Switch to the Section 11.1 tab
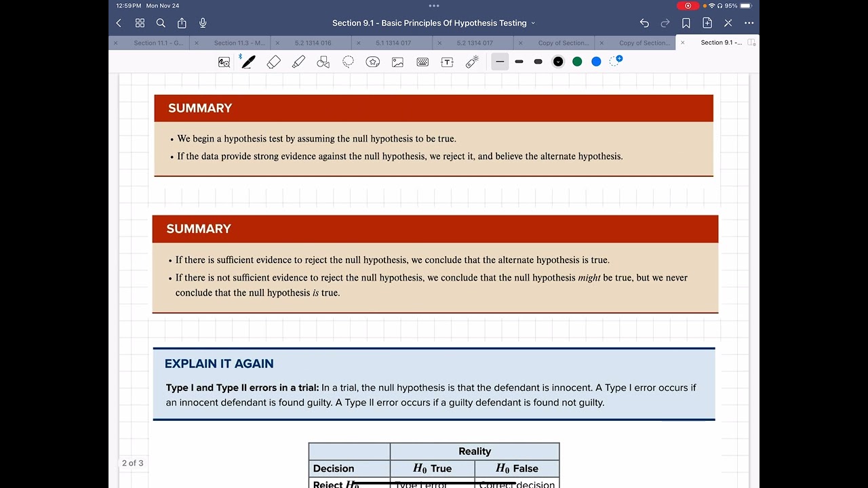Image resolution: width=868 pixels, height=488 pixels. [x=159, y=43]
